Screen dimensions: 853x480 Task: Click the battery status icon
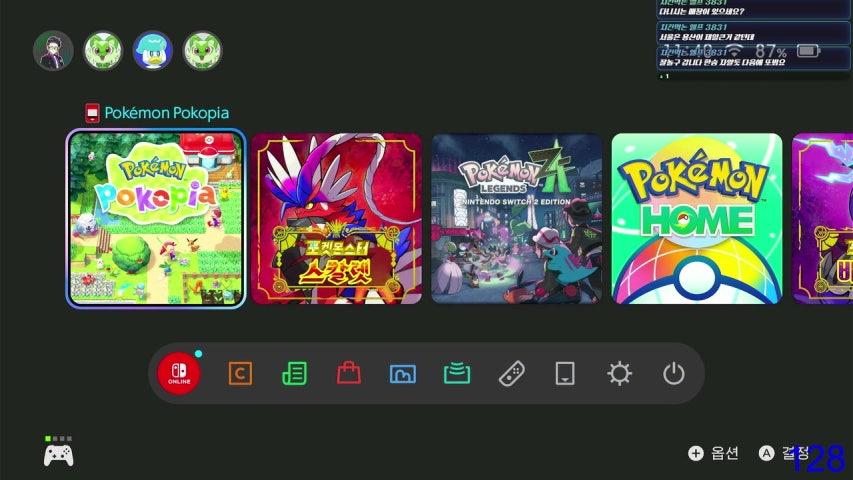808,51
